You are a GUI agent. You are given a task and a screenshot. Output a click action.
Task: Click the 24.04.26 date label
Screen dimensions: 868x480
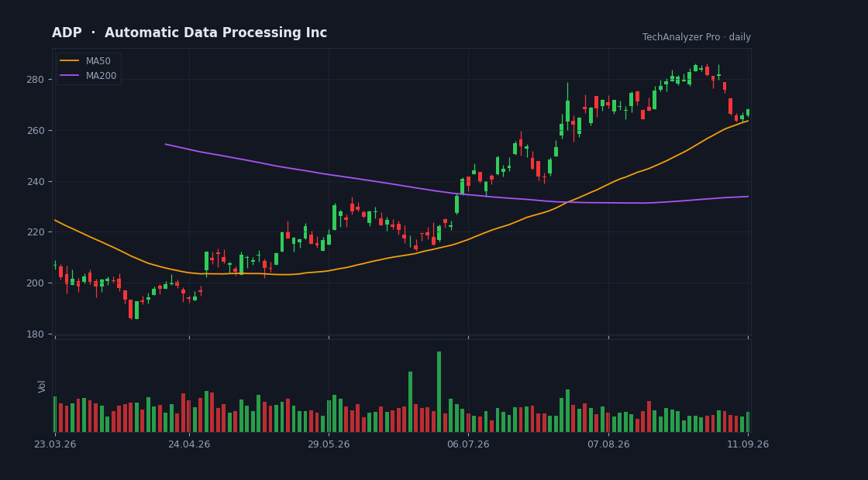point(189,444)
